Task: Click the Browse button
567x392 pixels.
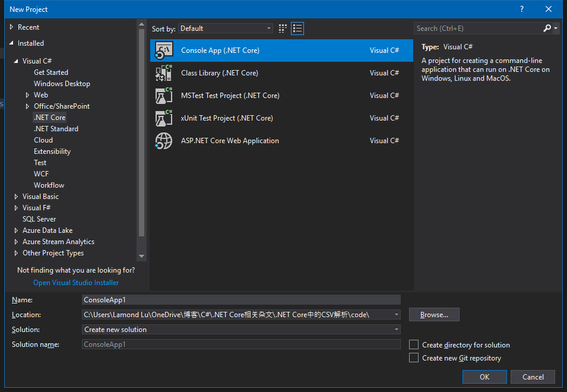Action: pyautogui.click(x=434, y=315)
